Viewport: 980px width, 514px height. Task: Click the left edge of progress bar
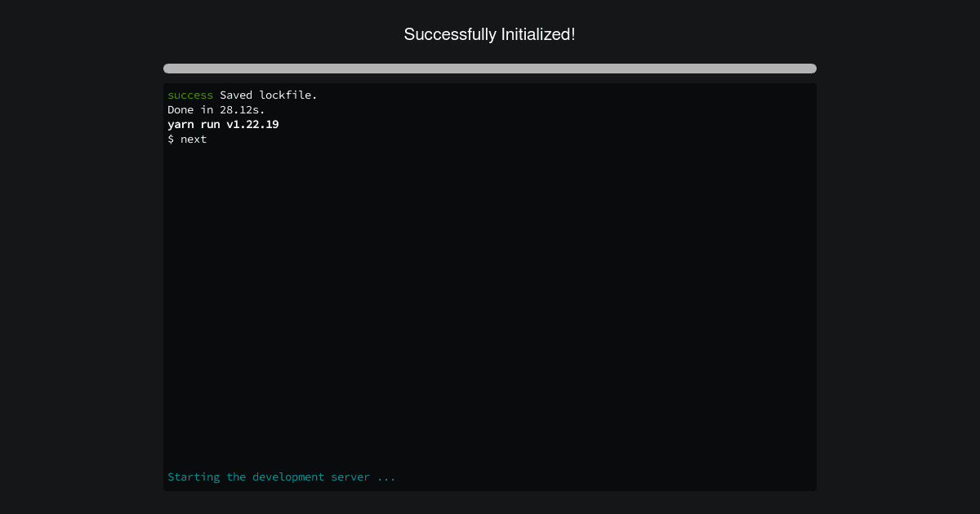point(169,69)
